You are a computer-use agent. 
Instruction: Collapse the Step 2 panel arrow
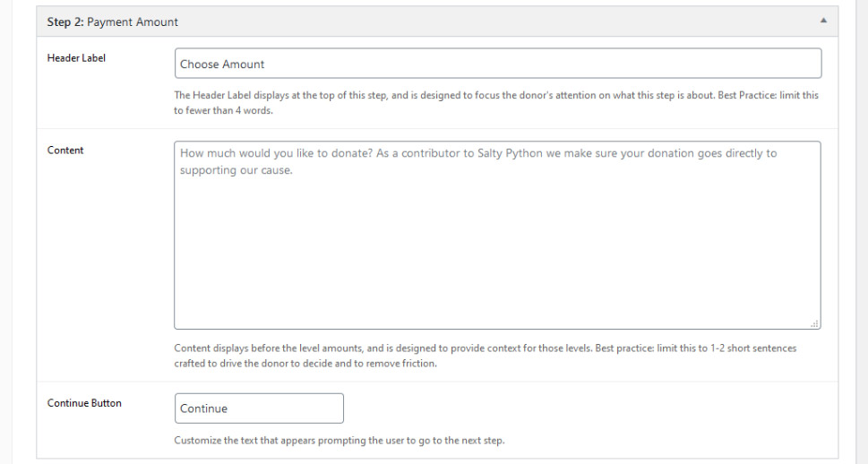pyautogui.click(x=823, y=21)
